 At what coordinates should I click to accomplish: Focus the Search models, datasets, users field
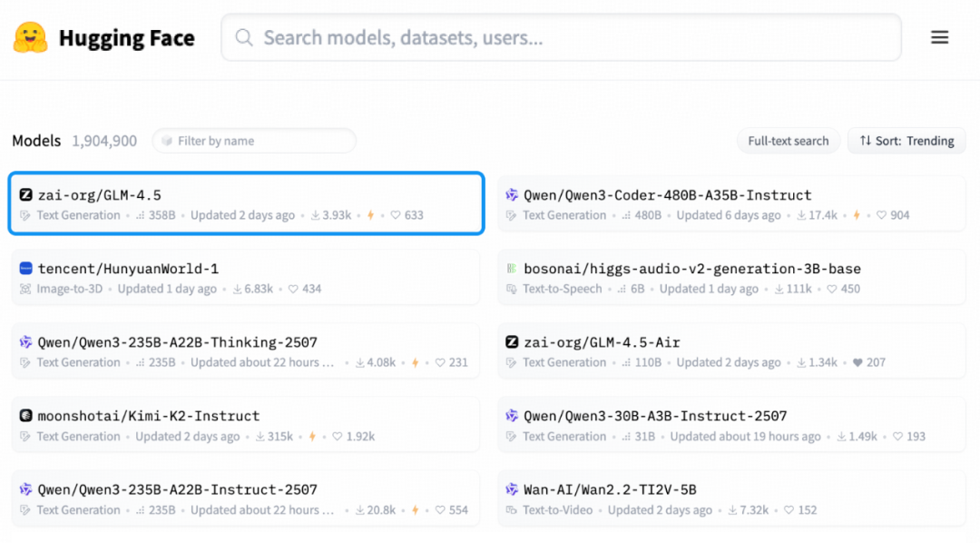click(x=562, y=37)
